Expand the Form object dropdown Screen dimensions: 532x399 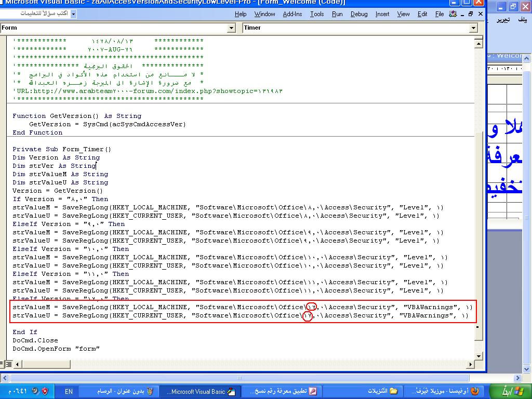point(231,28)
